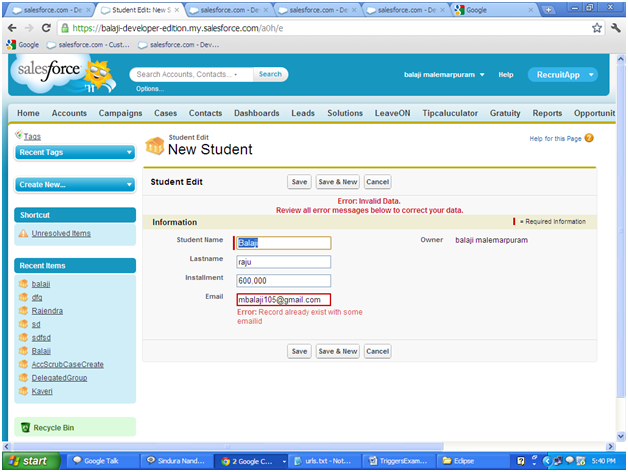Open the Dashboards tab

[256, 113]
